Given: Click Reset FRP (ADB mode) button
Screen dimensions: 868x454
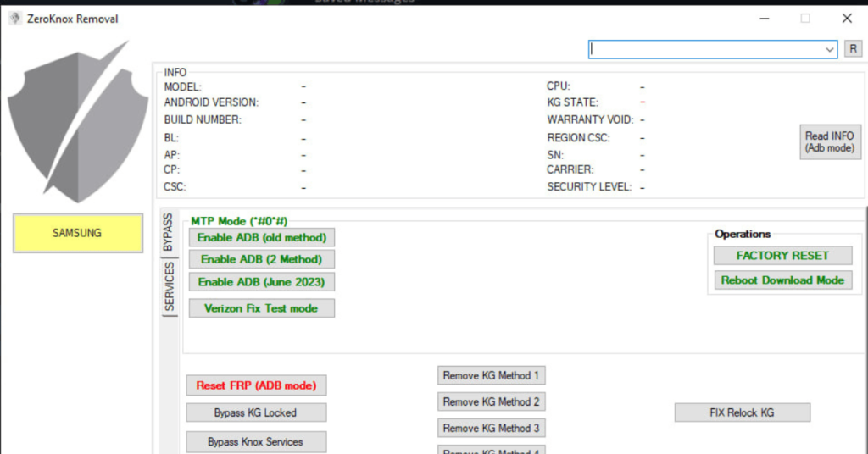Looking at the screenshot, I should (x=256, y=385).
